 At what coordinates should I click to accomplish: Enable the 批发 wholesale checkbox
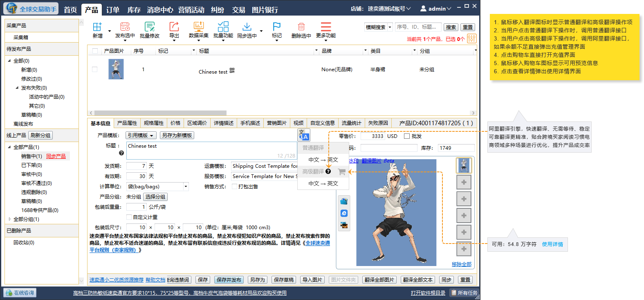pyautogui.click(x=407, y=136)
